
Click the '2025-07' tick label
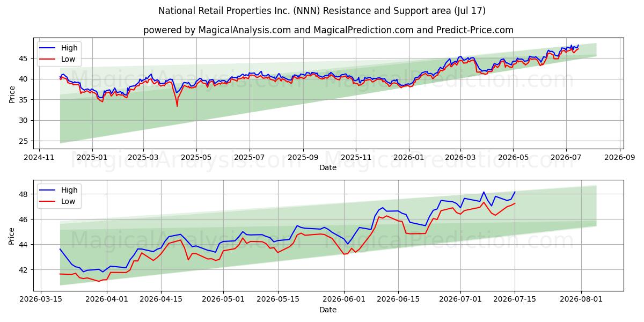click(x=250, y=157)
